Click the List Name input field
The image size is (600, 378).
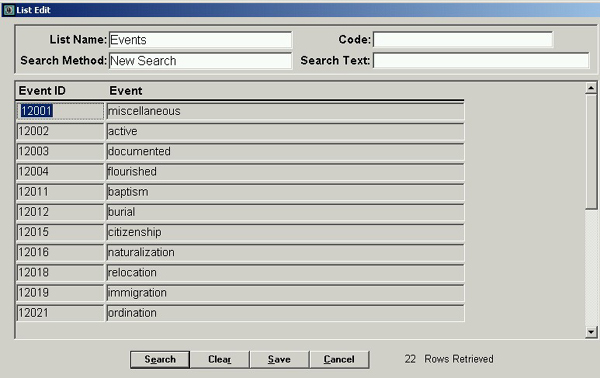(x=201, y=40)
